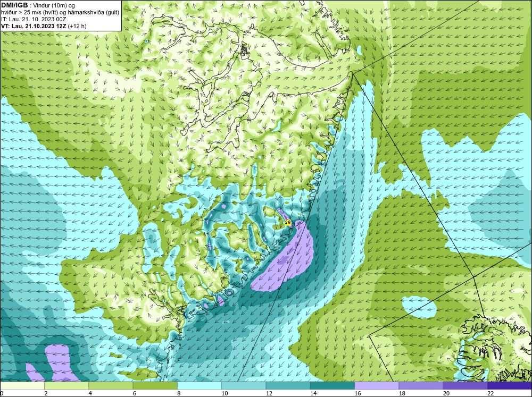Click the DMI/IGB title text
The width and height of the screenshot is (532, 397).
pos(14,5)
